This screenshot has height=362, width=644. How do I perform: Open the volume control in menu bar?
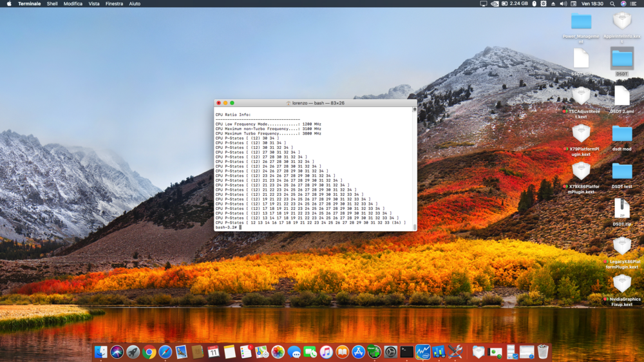tap(563, 4)
